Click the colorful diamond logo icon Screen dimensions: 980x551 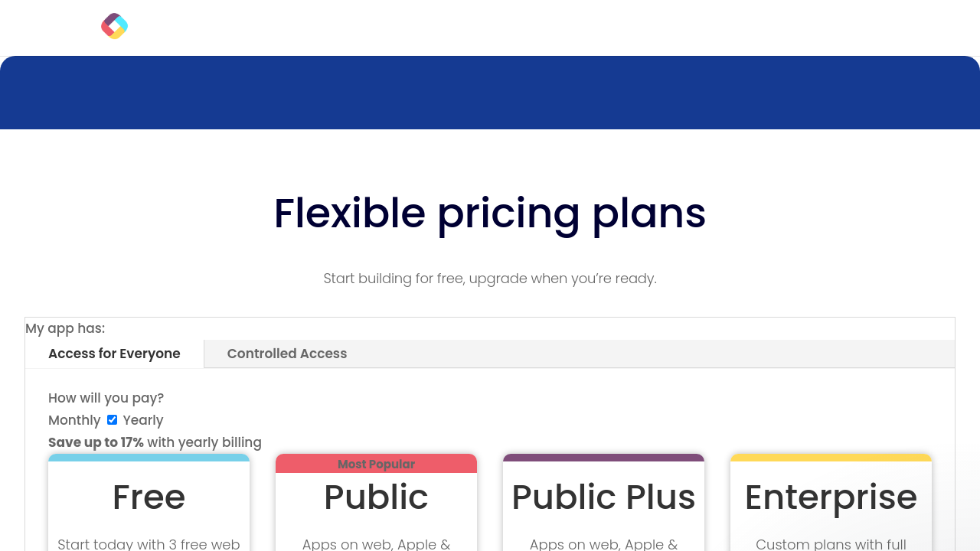(114, 26)
